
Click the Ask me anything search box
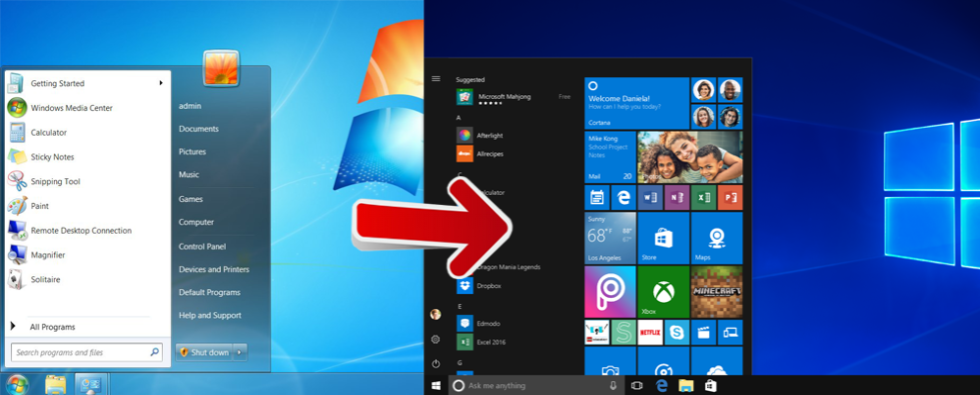pos(535,386)
